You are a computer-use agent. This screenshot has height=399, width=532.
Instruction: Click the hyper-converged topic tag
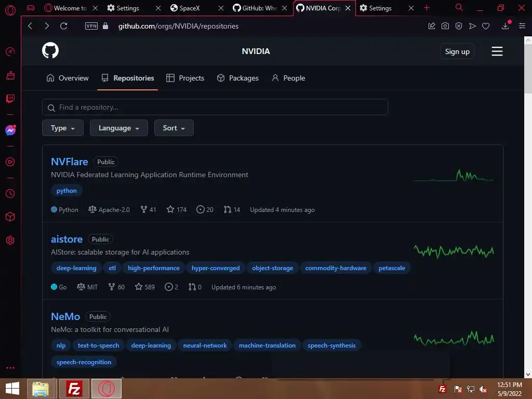pyautogui.click(x=216, y=268)
